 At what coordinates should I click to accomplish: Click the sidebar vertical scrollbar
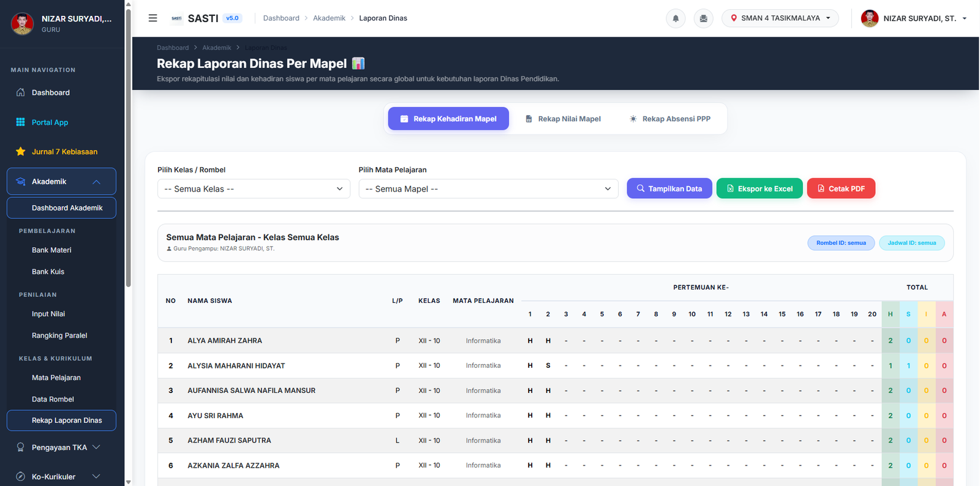click(x=128, y=147)
